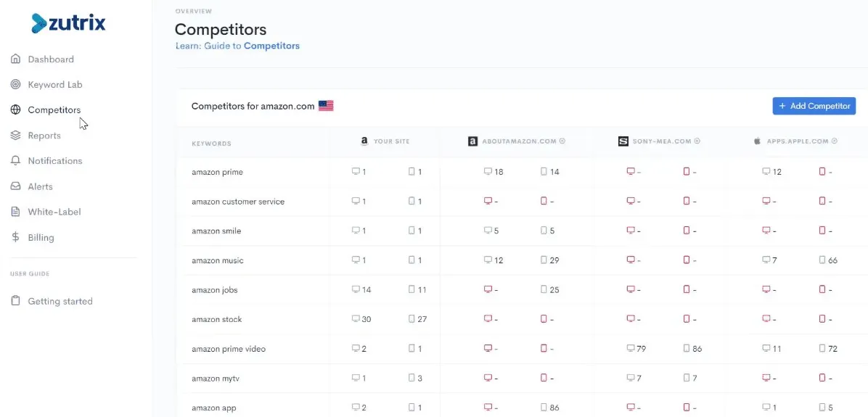Click the SONY-MEA.COM column label

[x=662, y=141]
